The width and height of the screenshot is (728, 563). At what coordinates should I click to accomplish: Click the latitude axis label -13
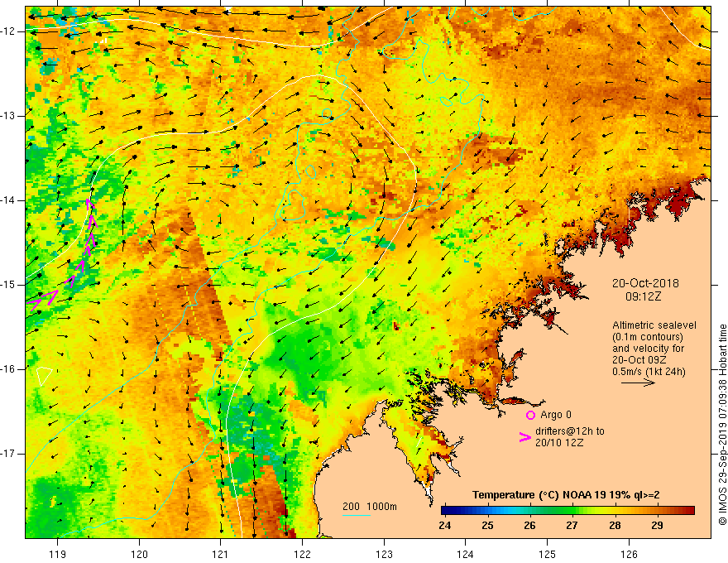9,116
